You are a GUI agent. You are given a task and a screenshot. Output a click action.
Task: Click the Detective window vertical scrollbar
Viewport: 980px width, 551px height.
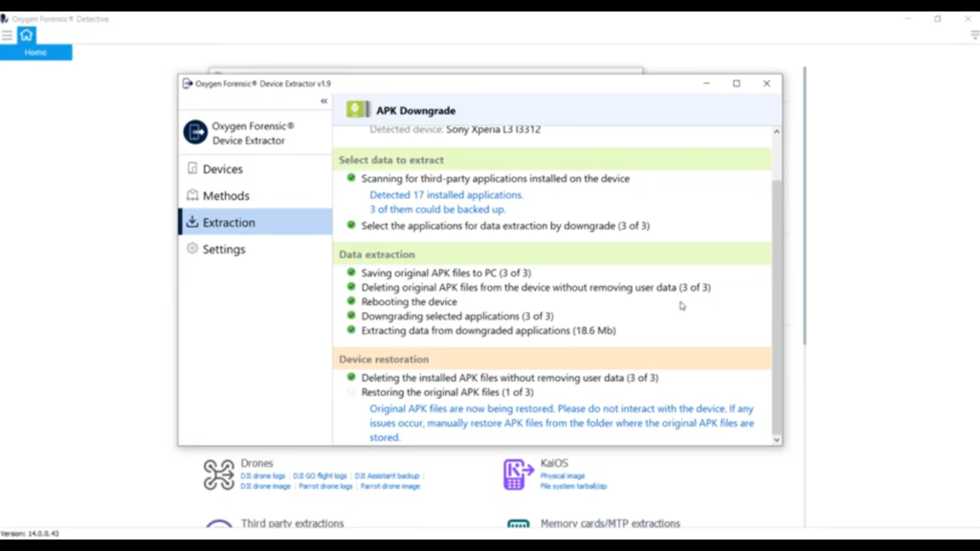point(804,206)
